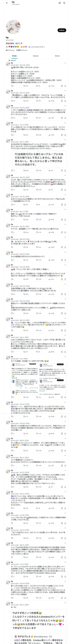Image resolution: width=72 pixels, height=644 pixels.
Task: Share the Jul 1, 2025 post
Action: (65, 397)
